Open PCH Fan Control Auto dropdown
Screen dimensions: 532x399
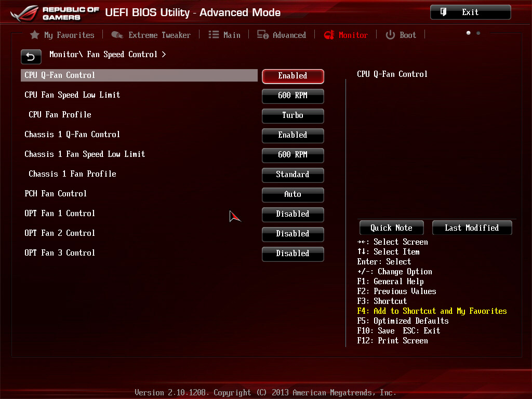(x=293, y=194)
